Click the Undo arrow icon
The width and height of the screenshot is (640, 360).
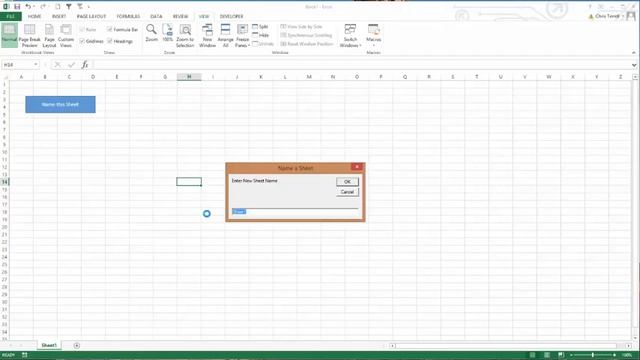[x=28, y=7]
